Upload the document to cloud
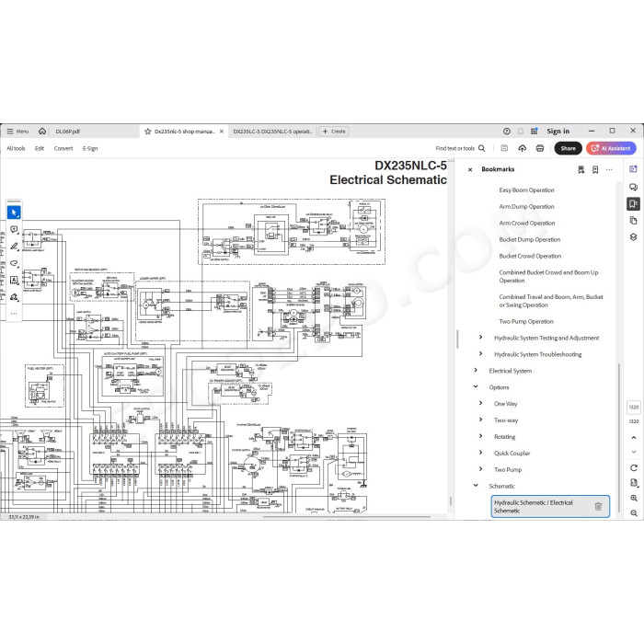 (522, 148)
